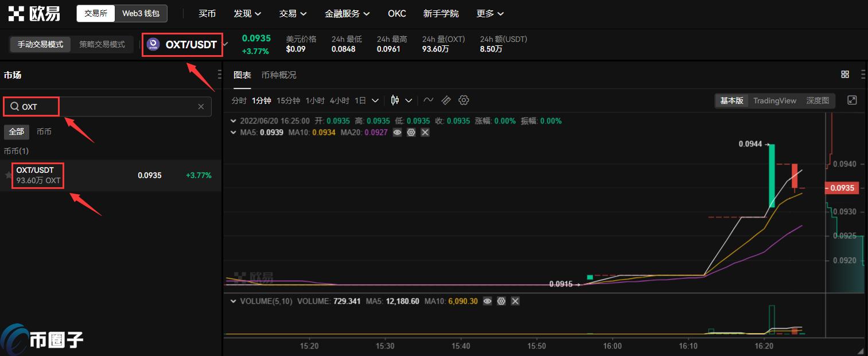The width and height of the screenshot is (868, 356).
Task: Open the indicator settings gear beside MA20
Action: 411,132
